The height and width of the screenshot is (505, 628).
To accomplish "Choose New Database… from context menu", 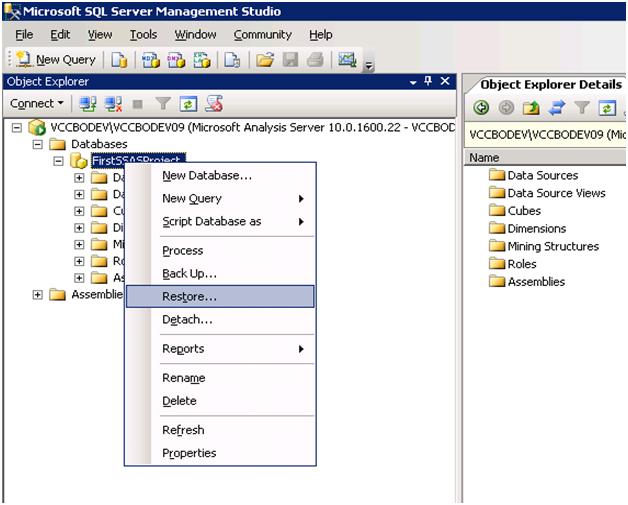I will [x=220, y=175].
